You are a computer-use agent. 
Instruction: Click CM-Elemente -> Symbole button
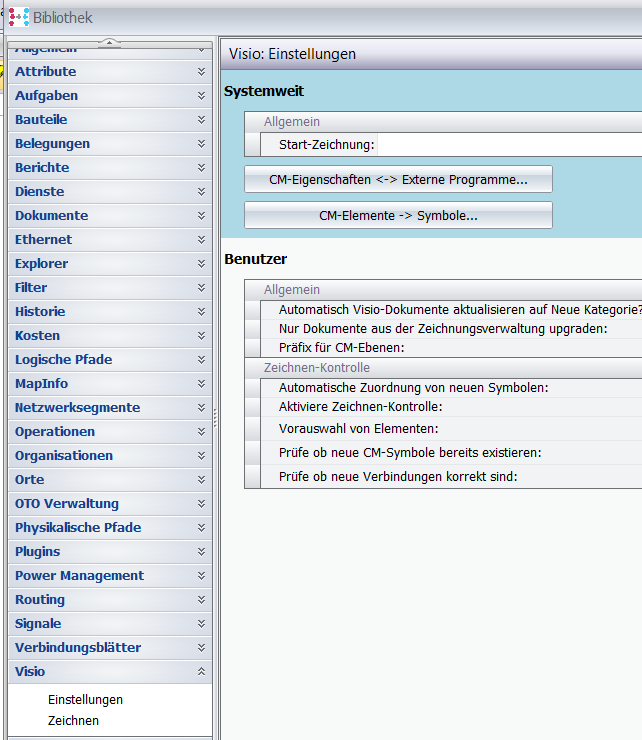click(x=398, y=216)
